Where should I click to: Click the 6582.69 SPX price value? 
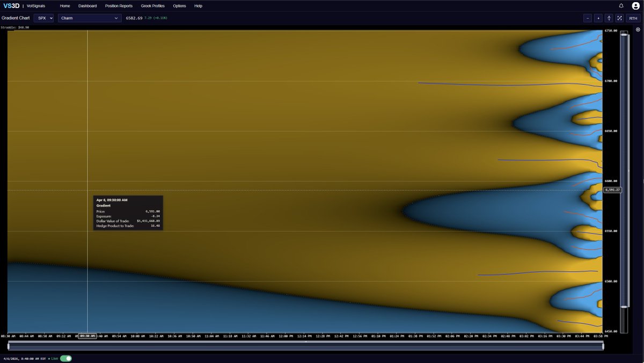(134, 18)
